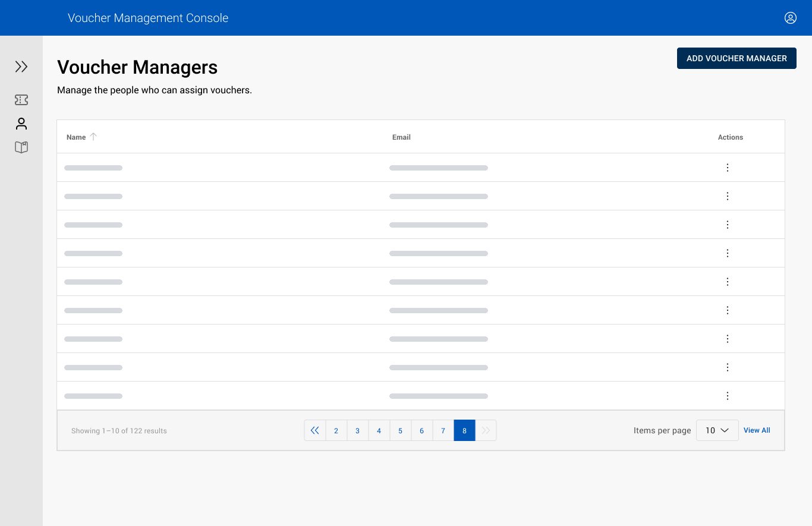
Task: Go to page 3 in pagination
Action: (x=358, y=430)
